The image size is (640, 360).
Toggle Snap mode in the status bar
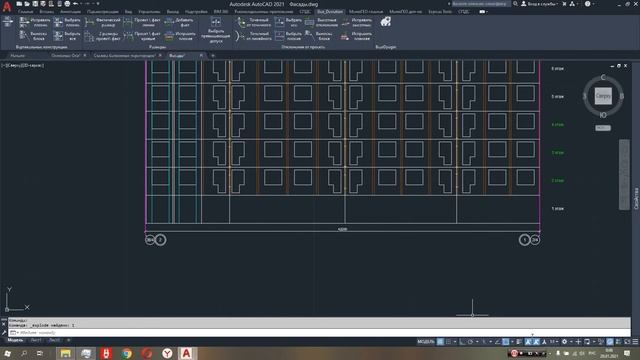pyautogui.click(x=449, y=342)
